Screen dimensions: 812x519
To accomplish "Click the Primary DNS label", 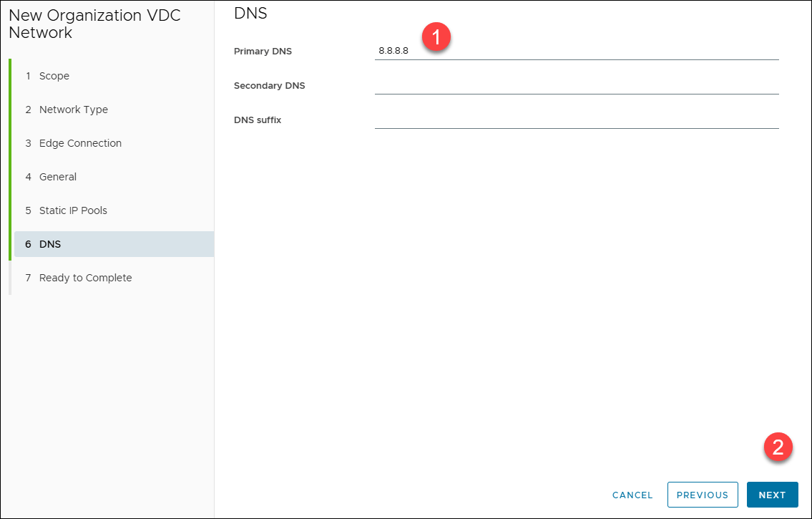I will coord(263,52).
